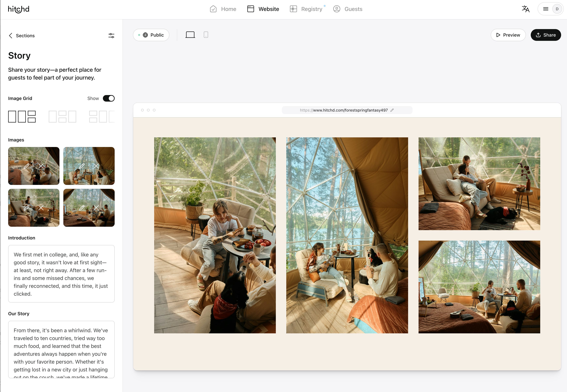Click edit pencil on fourth image thumbnail
The width and height of the screenshot is (567, 392).
[82, 208]
